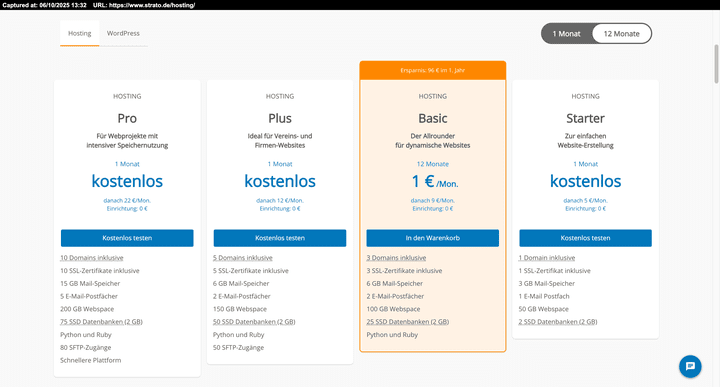Screen dimensions: 720x387
Task: Click 50 GB Webspace
Action: click(x=544, y=309)
